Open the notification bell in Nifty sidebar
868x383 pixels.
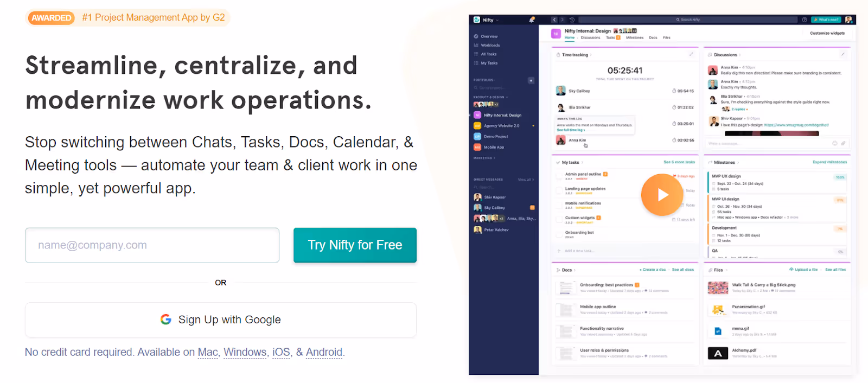532,20
